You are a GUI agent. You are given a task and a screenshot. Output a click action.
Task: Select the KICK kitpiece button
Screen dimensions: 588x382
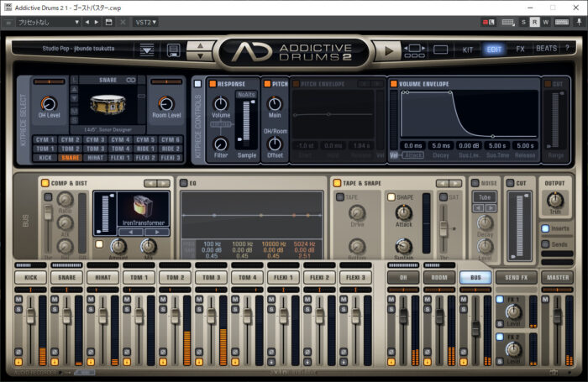tap(45, 158)
